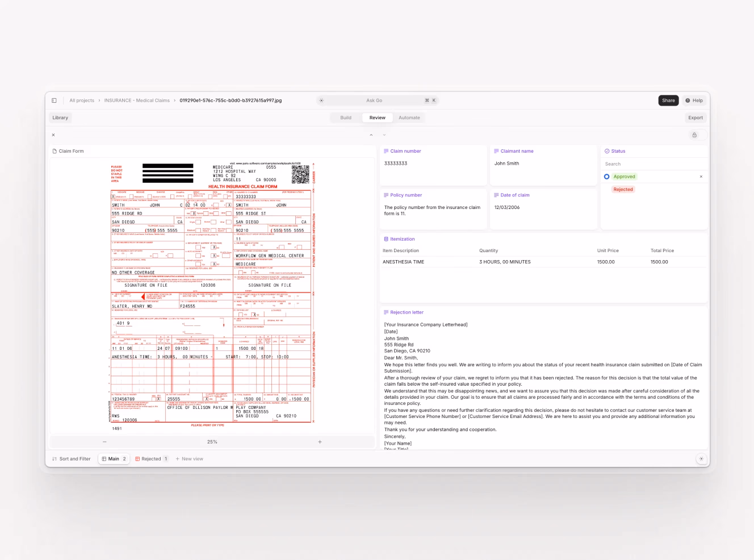754x560 pixels.
Task: Click the Ask Go sparkle icon
Action: (321, 101)
